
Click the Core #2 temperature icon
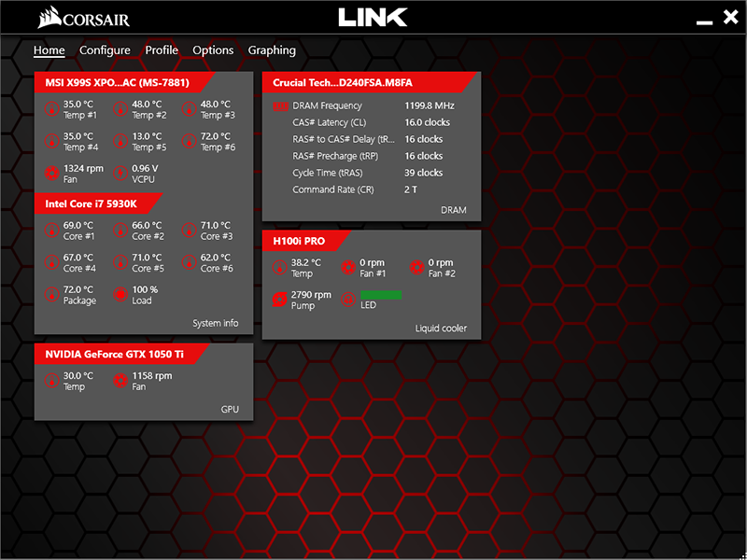120,231
